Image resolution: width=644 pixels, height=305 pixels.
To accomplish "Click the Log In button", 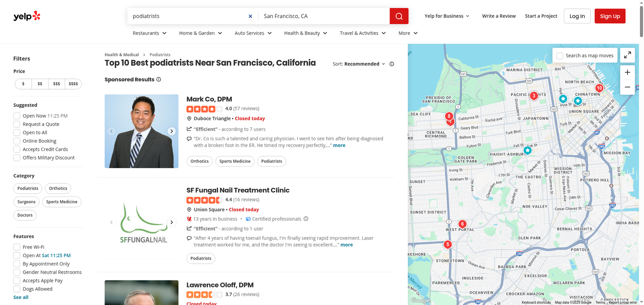I will [577, 16].
